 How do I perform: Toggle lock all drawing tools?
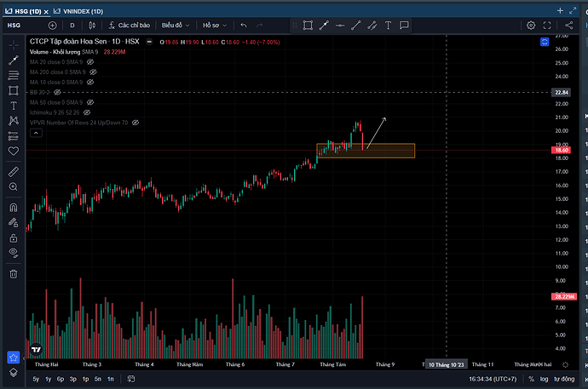[14, 238]
